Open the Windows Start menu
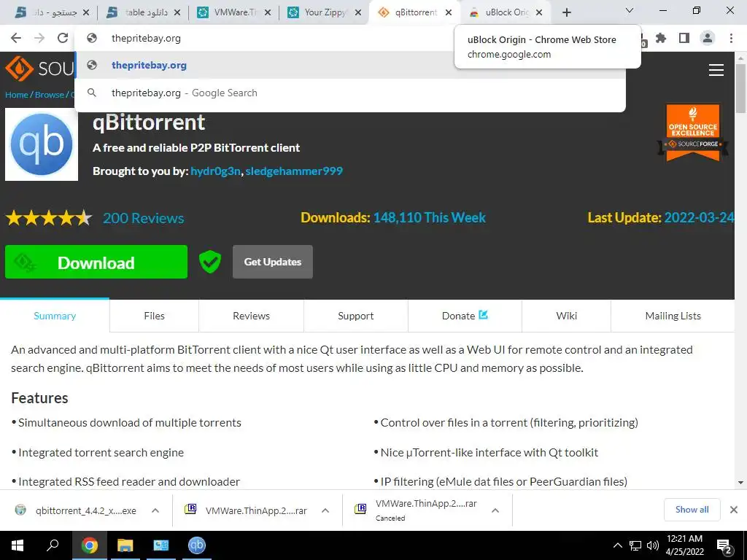The image size is (747, 560). tap(18, 545)
